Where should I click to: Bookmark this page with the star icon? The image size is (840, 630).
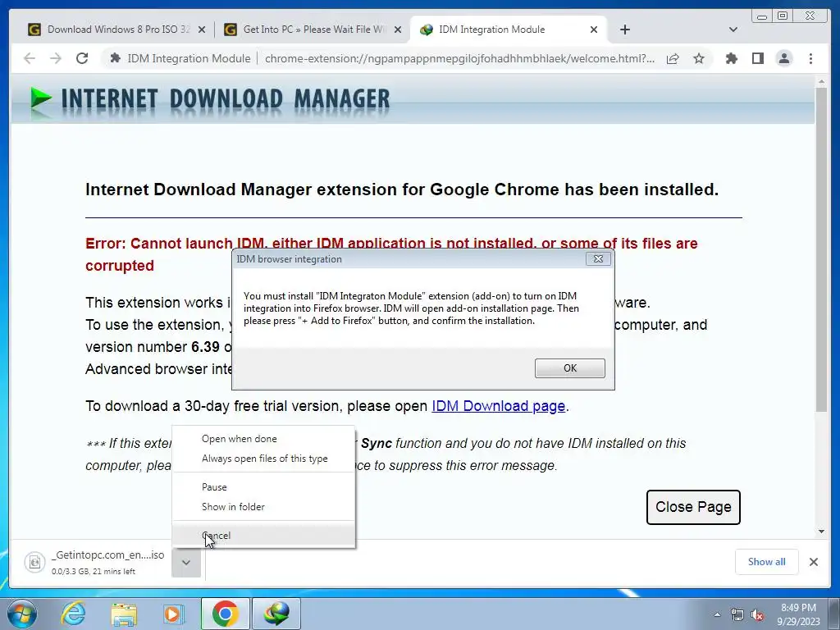tap(699, 58)
